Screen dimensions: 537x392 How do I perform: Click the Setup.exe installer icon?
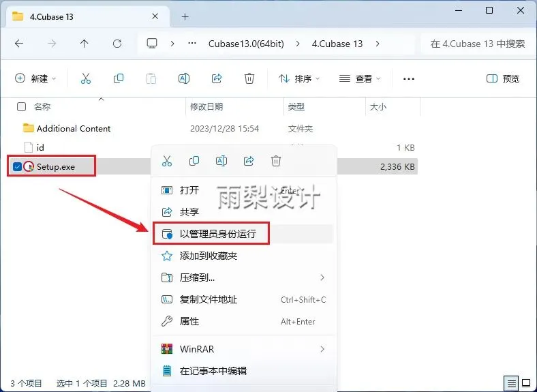pyautogui.click(x=29, y=166)
